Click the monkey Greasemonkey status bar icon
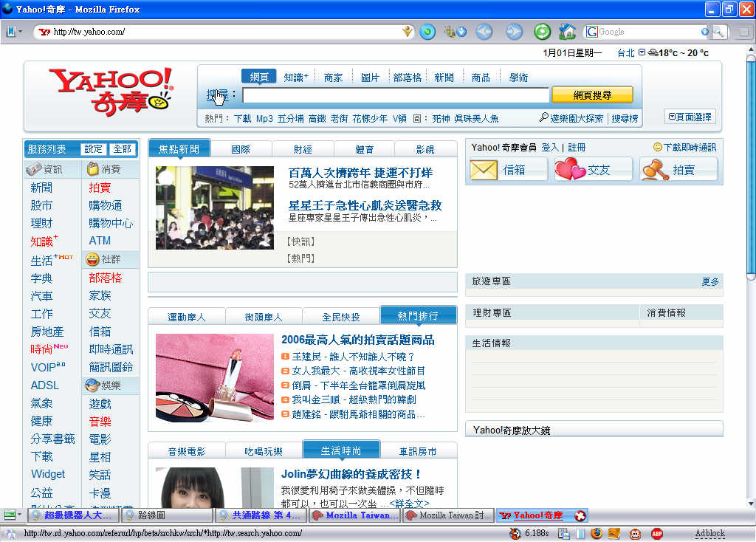Image resolution: width=756 pixels, height=542 pixels. click(636, 533)
